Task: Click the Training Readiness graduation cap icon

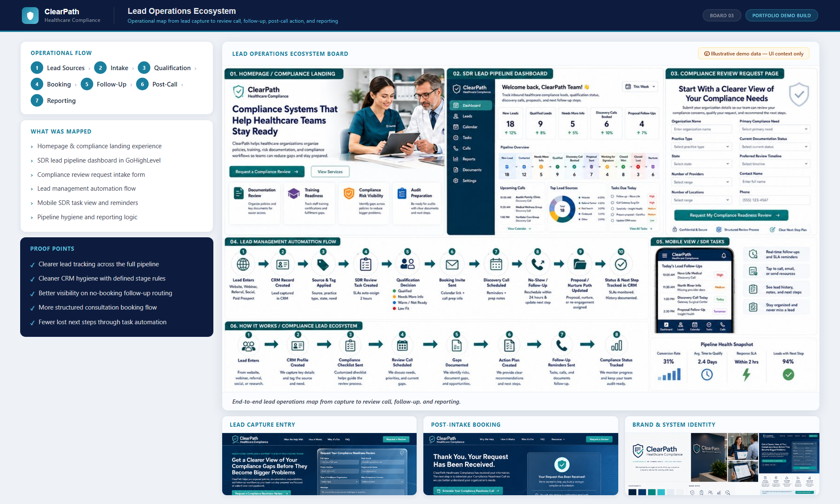Action: (294, 193)
